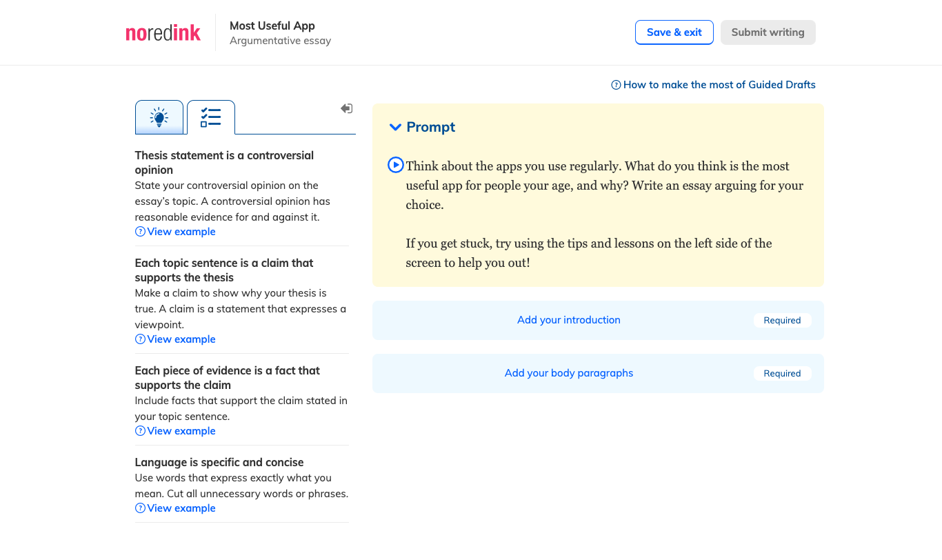Open the lightbulb tips tab
The height and width of the screenshot is (560, 942).
(x=159, y=117)
